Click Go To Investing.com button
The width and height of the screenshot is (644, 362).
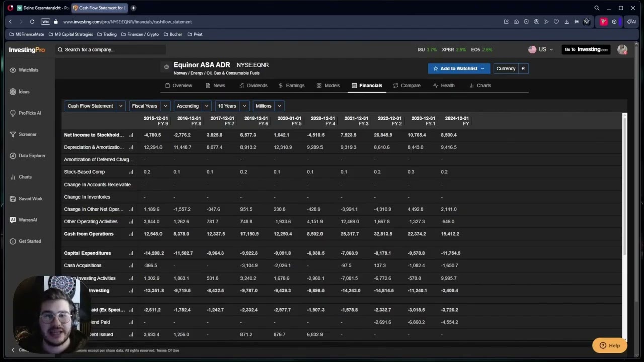(x=586, y=50)
